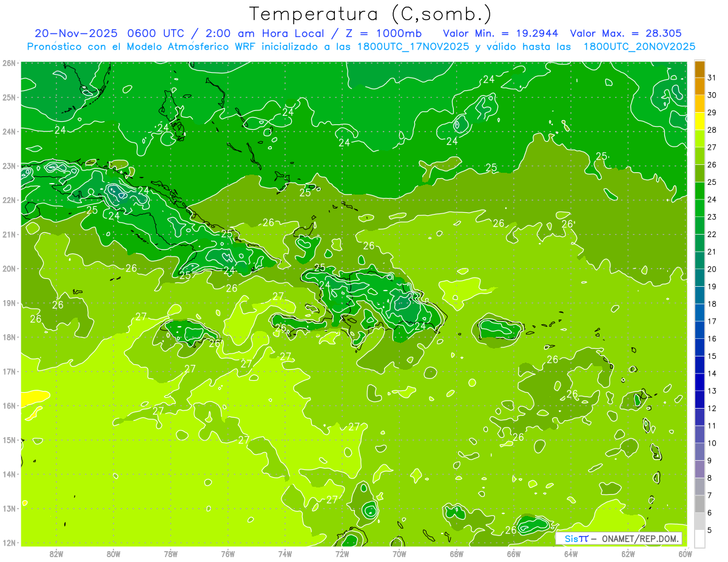Click the "26N" latitude axis label
Image resolution: width=728 pixels, height=562 pixels.
click(x=9, y=63)
